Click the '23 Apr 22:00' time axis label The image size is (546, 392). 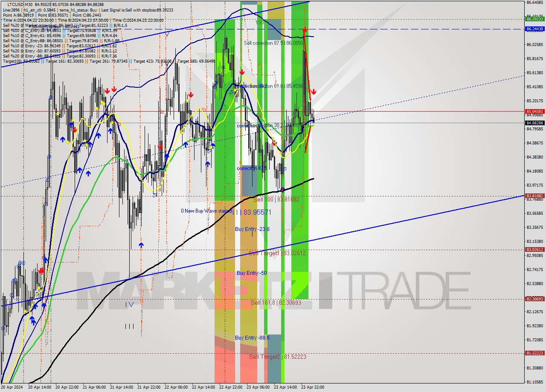[313, 387]
